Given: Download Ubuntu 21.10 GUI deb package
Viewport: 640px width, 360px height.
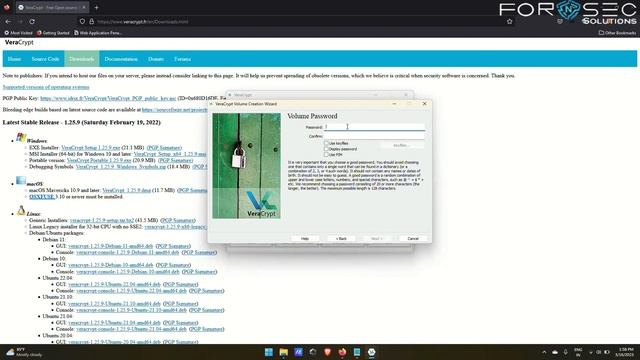Looking at the screenshot, I should 114,304.
